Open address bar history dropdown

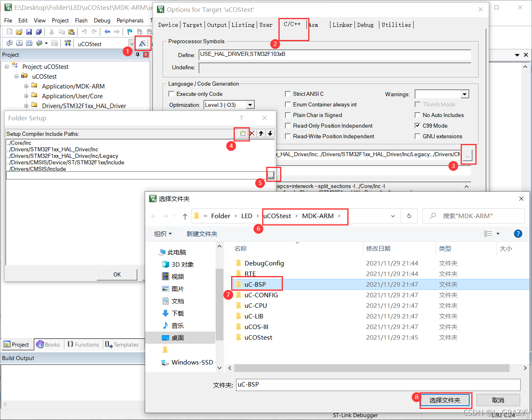[x=393, y=216]
